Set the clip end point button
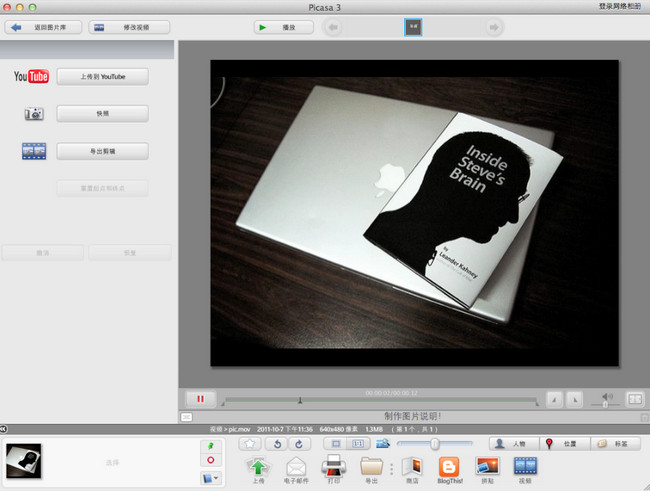Image resolution: width=650 pixels, height=491 pixels. coord(575,399)
